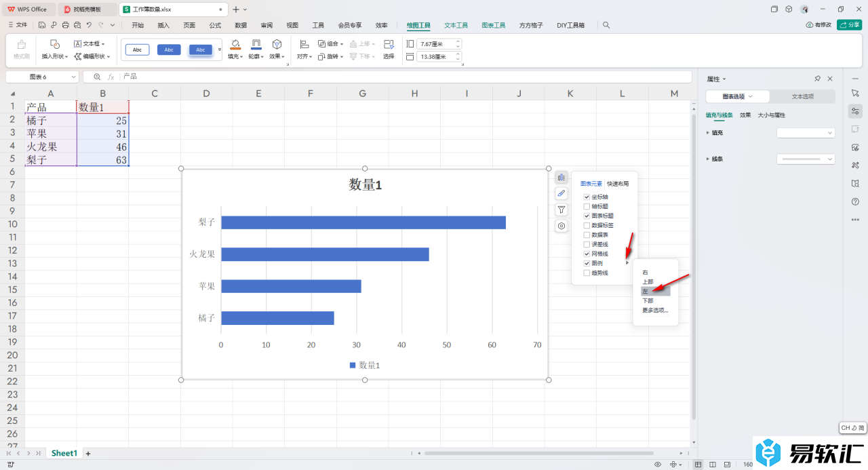Select 下部 (Bottom) legend position
868x470 pixels.
pyautogui.click(x=648, y=300)
